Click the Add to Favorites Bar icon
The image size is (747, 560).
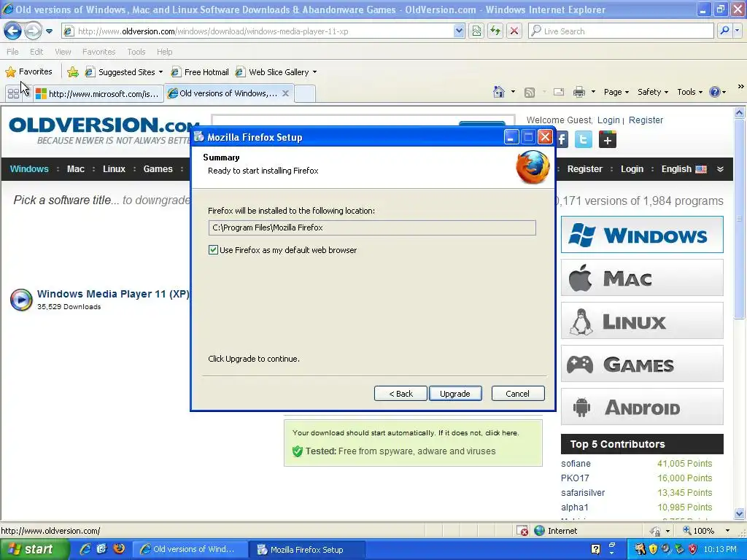pos(73,72)
